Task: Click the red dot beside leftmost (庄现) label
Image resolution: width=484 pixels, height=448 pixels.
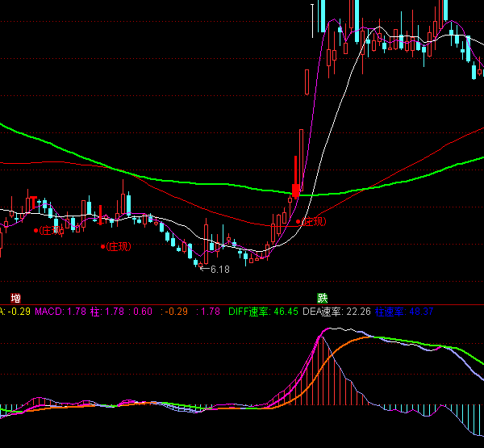Action: point(35,230)
